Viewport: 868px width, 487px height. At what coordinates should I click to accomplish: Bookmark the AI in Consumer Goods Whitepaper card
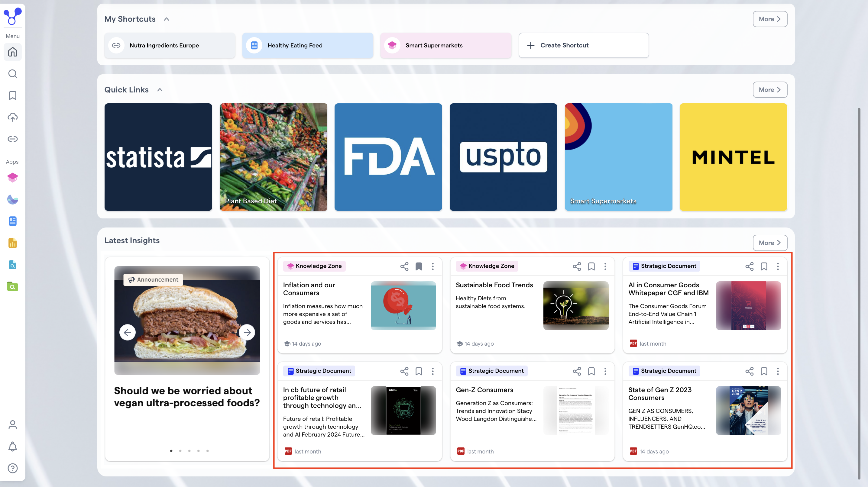pyautogui.click(x=763, y=266)
